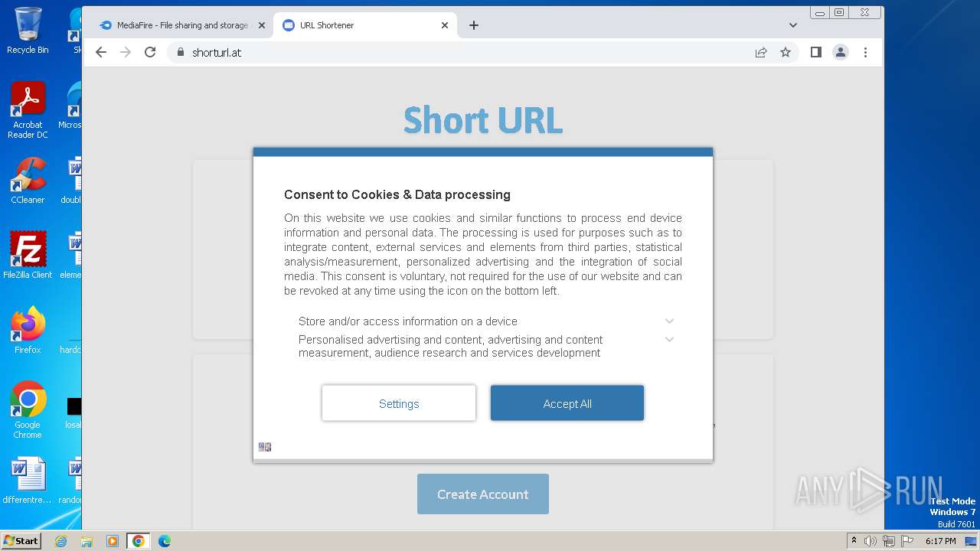Select Chrome taskbar button

(139, 541)
